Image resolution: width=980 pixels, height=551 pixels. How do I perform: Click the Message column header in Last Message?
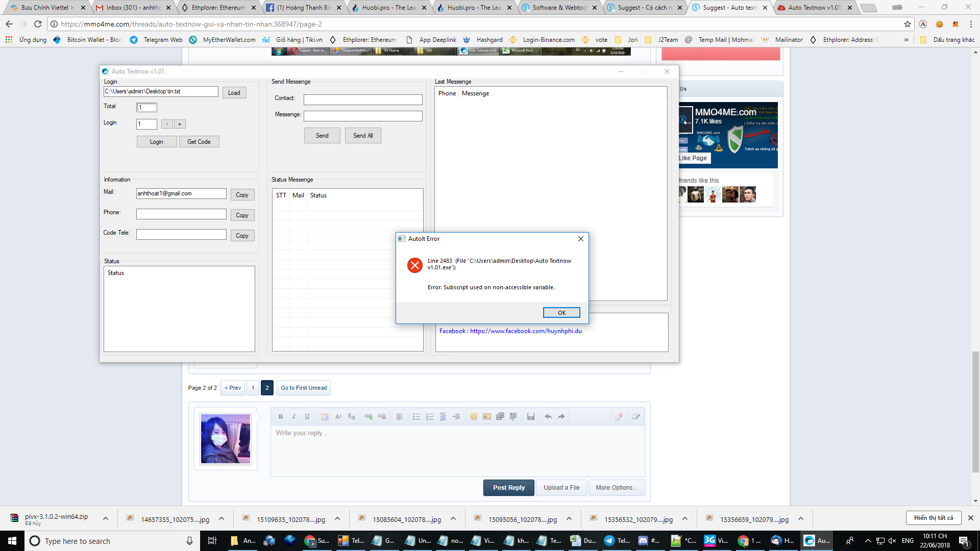point(475,93)
